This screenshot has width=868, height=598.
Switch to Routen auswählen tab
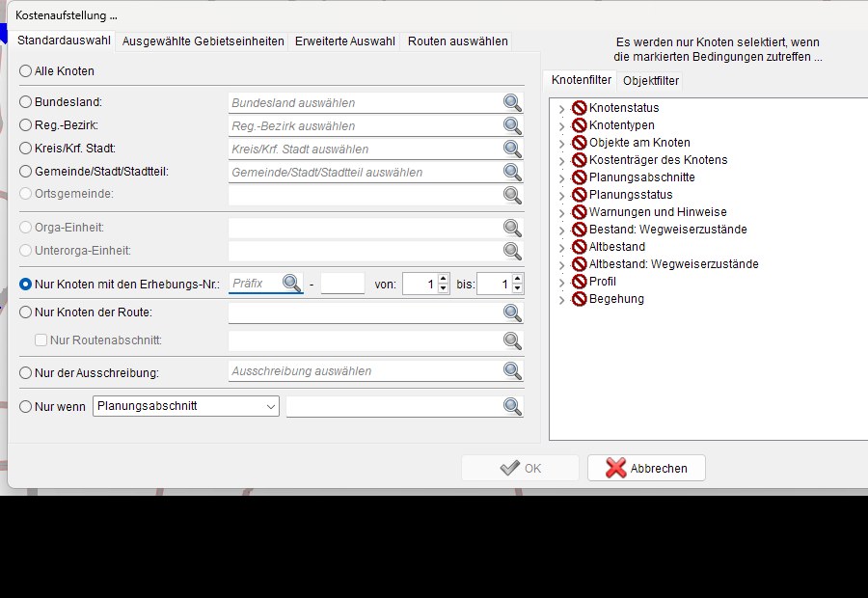[x=458, y=41]
